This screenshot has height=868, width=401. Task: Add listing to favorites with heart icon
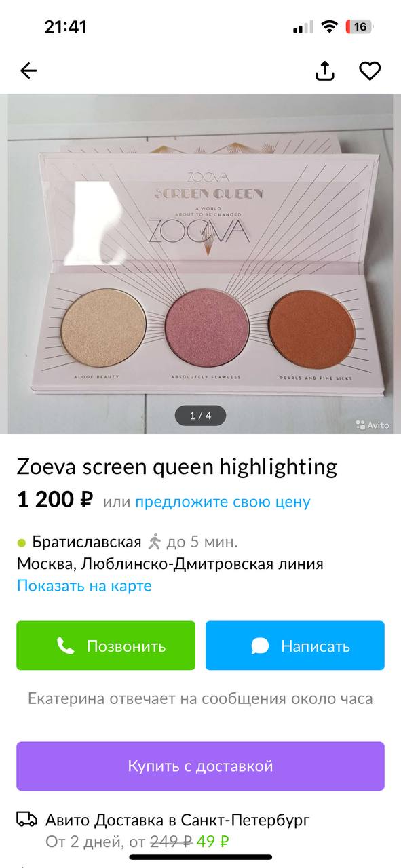point(370,71)
